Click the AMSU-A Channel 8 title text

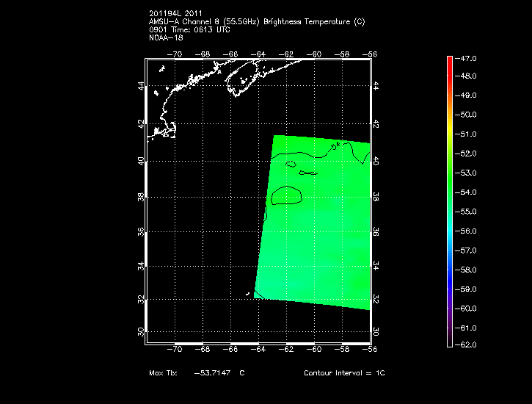(256, 21)
